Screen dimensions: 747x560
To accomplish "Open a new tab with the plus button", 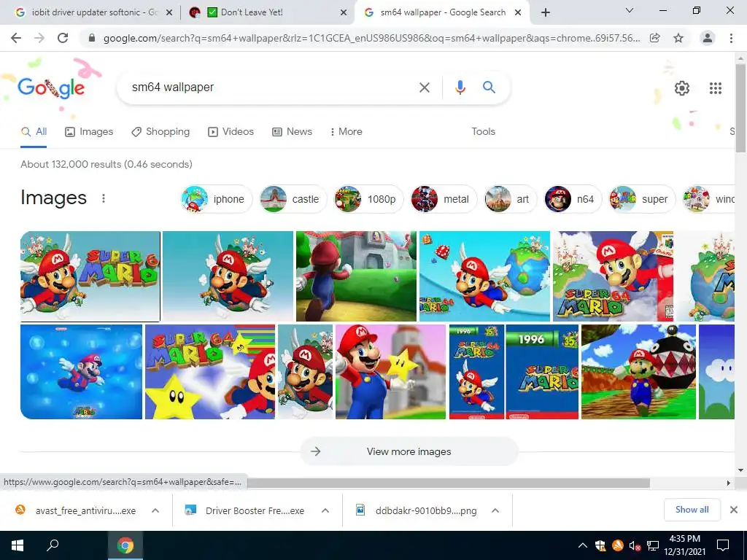I will [x=546, y=12].
